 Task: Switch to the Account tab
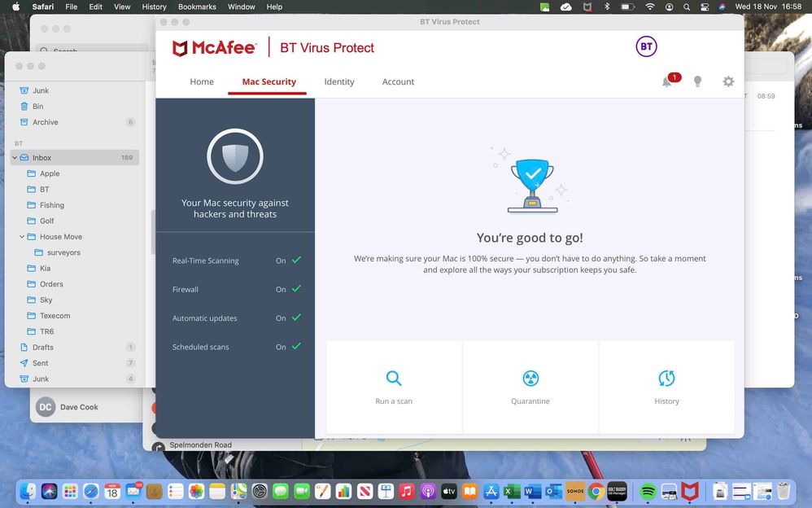point(398,81)
